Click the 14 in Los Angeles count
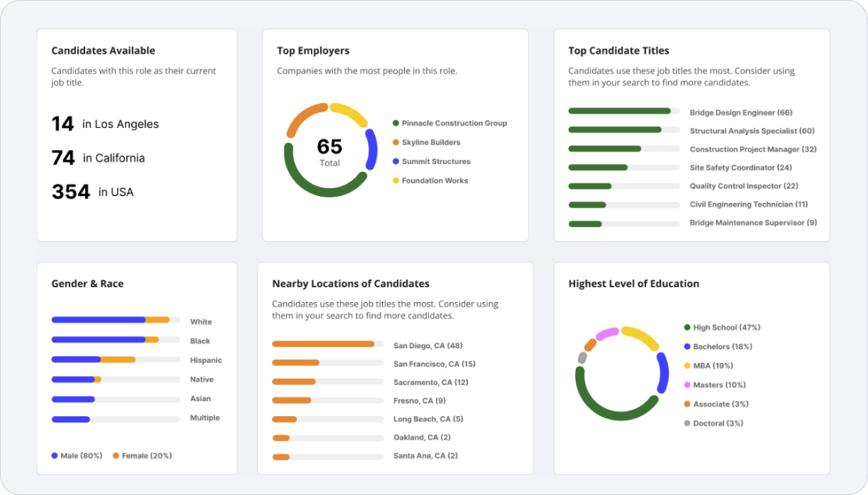The width and height of the screenshot is (868, 495). pos(105,124)
